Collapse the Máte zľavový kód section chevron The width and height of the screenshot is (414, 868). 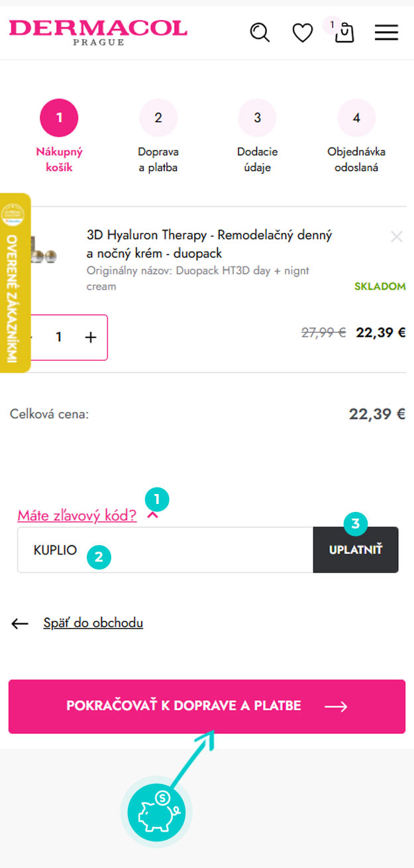tap(153, 515)
